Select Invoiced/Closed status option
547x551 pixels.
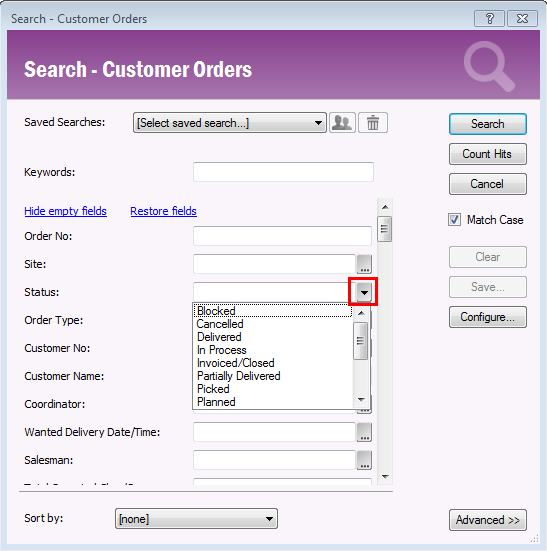click(x=235, y=363)
